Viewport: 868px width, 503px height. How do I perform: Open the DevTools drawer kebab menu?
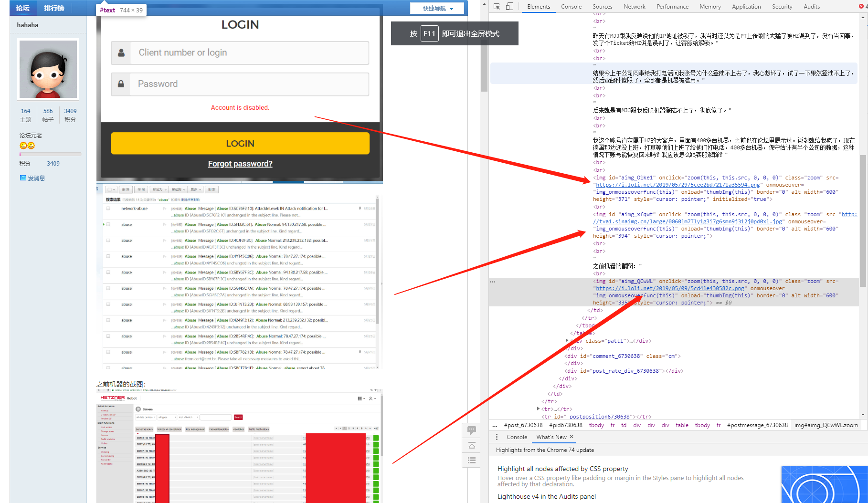[497, 437]
